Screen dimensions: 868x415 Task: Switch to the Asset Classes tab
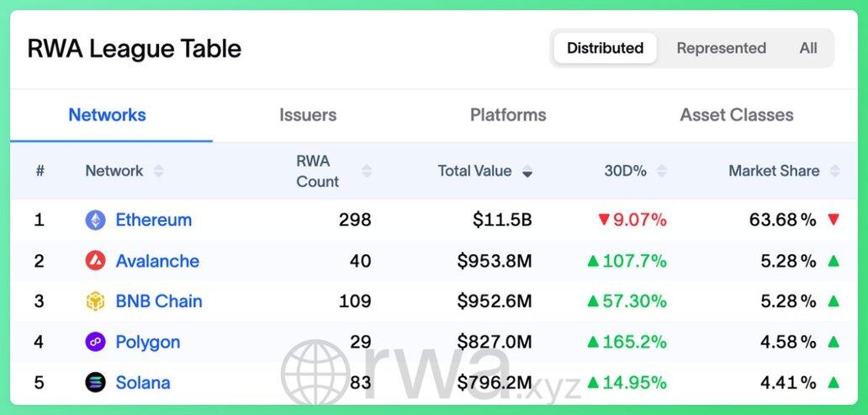[x=736, y=115]
